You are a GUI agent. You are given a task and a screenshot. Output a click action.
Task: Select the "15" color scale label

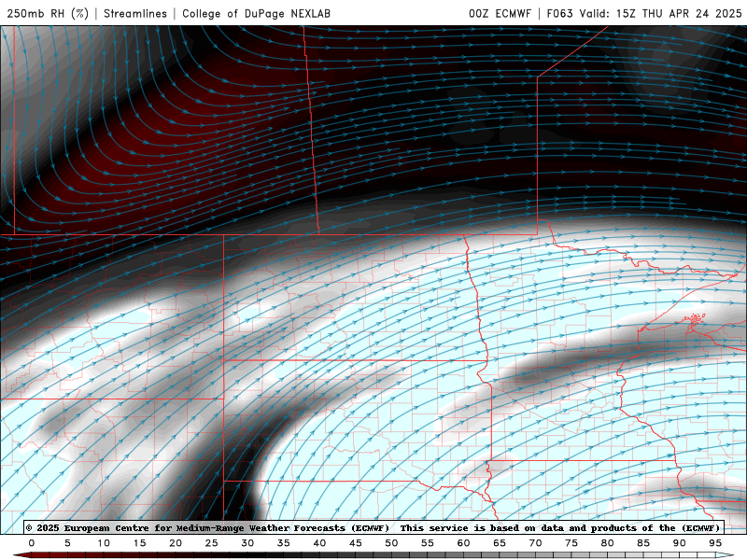(x=139, y=543)
